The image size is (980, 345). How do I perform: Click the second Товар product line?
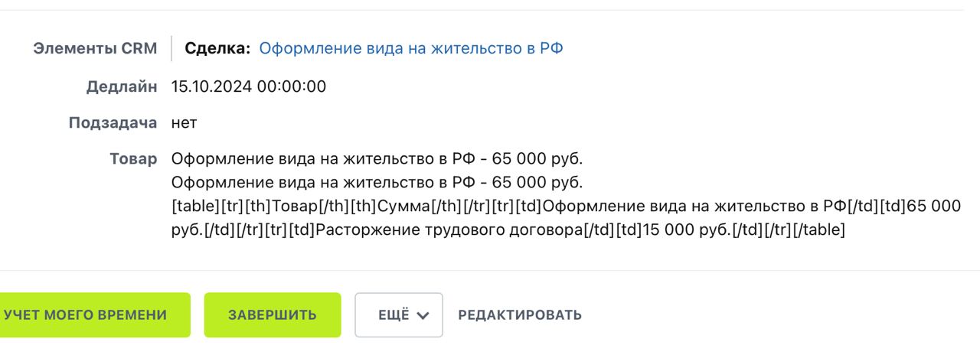click(377, 183)
